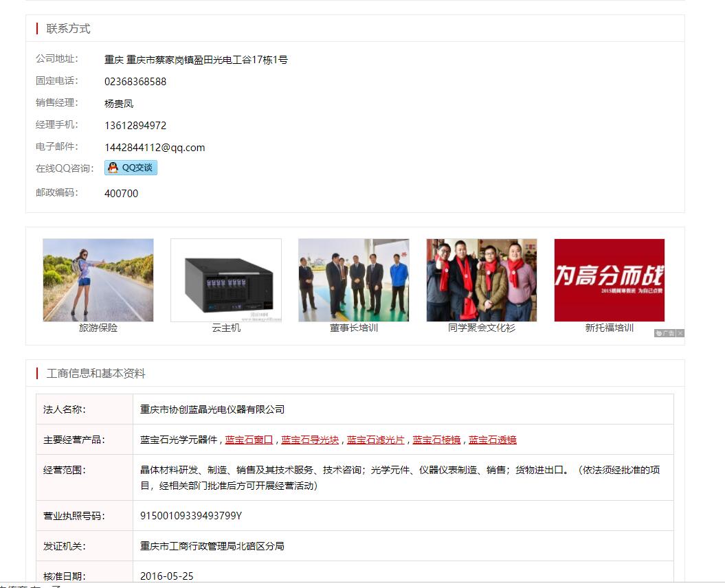Screen dimensions: 725x588
Task: Open the 蓝宝石窗口 product link
Action: (x=249, y=440)
